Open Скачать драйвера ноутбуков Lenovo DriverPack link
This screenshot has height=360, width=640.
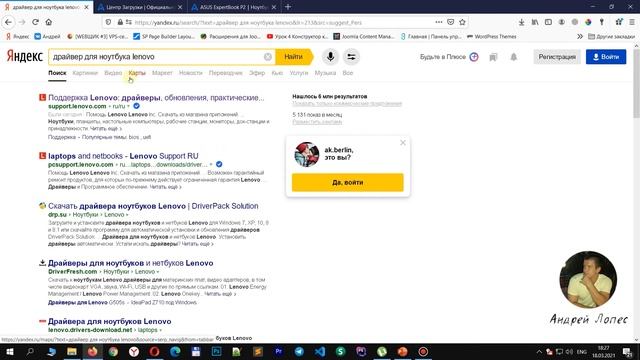click(153, 206)
